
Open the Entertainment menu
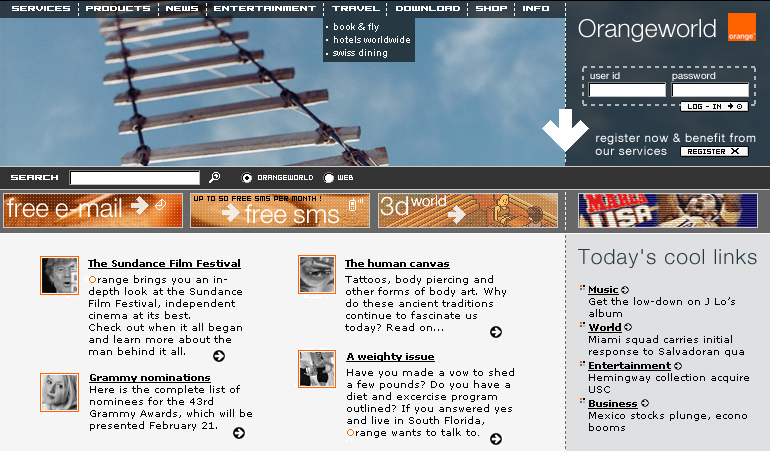click(264, 8)
